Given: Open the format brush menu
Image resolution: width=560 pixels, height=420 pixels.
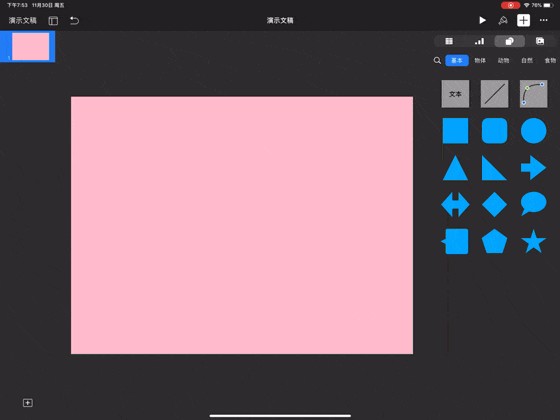Looking at the screenshot, I should pyautogui.click(x=503, y=20).
